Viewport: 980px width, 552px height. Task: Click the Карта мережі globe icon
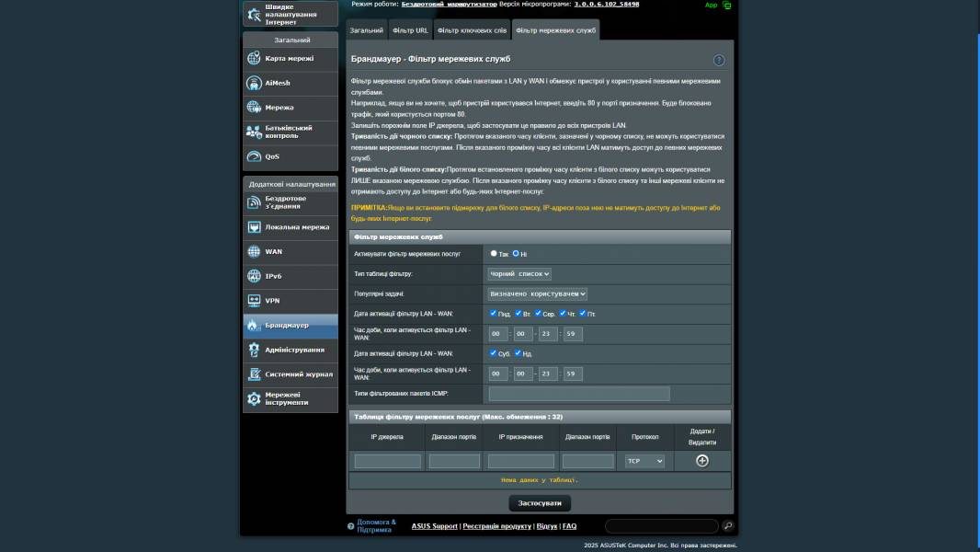[254, 58]
